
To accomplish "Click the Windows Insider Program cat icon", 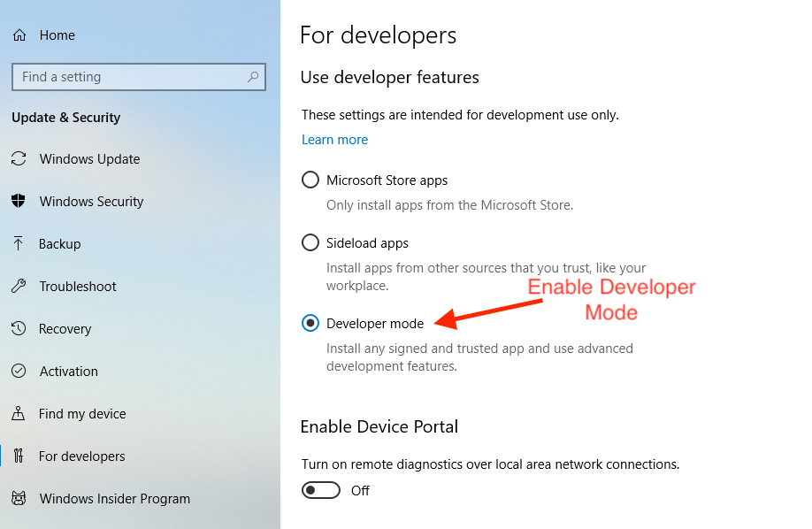I will [x=19, y=499].
